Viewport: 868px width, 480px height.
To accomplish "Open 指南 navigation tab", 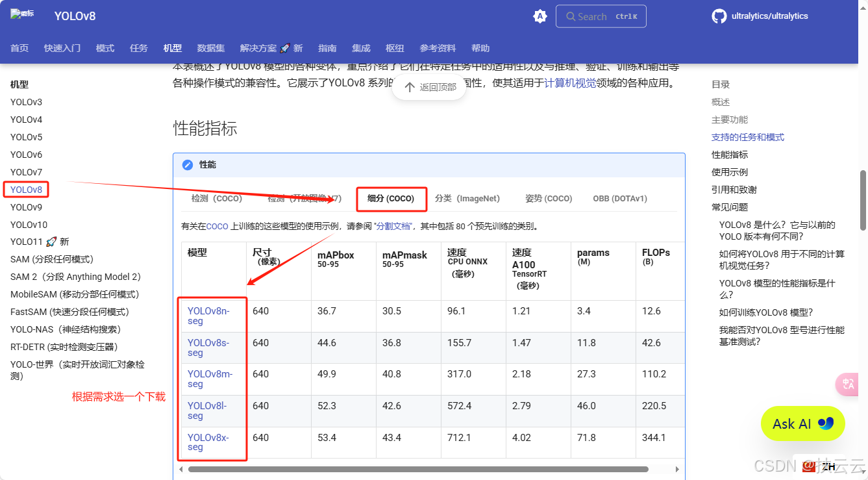I will 327,48.
